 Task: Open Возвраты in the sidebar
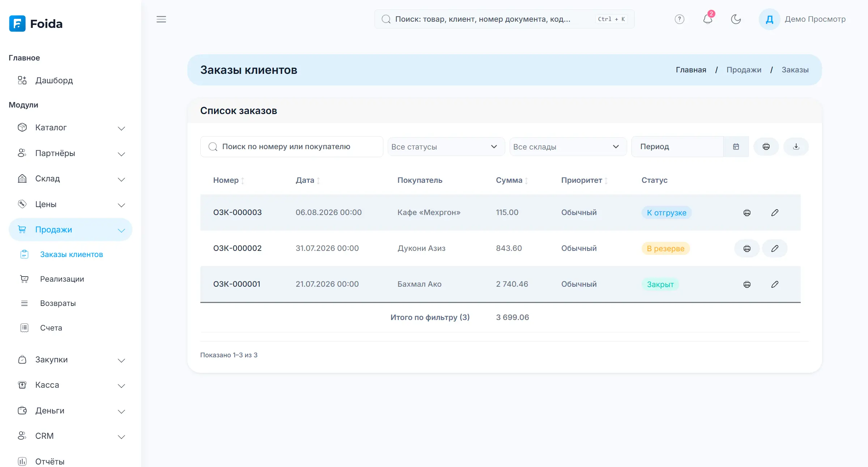tap(58, 303)
